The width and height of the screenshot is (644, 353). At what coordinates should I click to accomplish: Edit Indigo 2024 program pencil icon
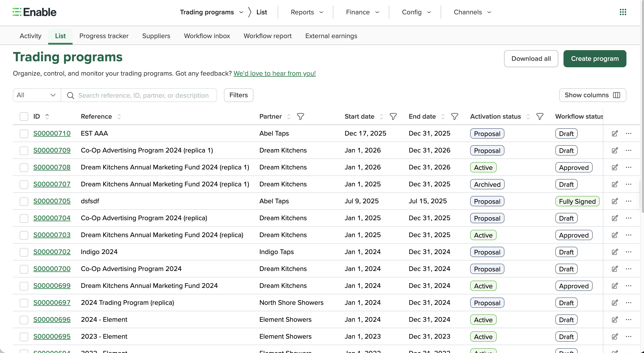click(615, 252)
